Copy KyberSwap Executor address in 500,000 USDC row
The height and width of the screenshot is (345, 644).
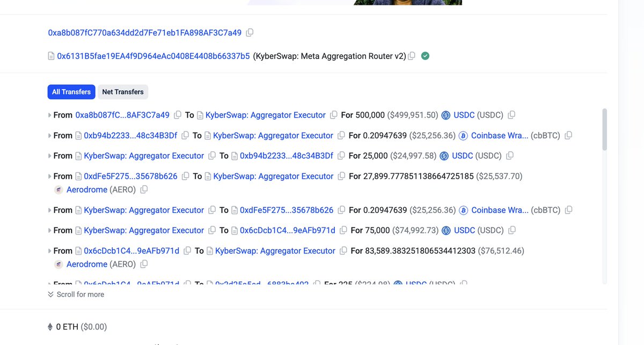tap(334, 115)
